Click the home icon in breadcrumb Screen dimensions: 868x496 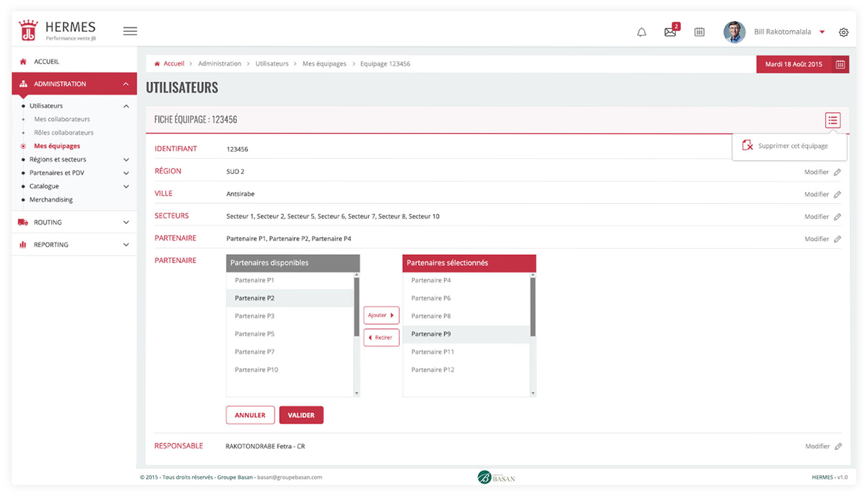point(157,64)
